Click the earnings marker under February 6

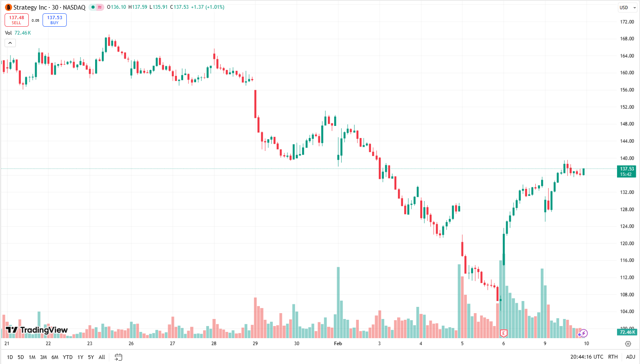[503, 332]
